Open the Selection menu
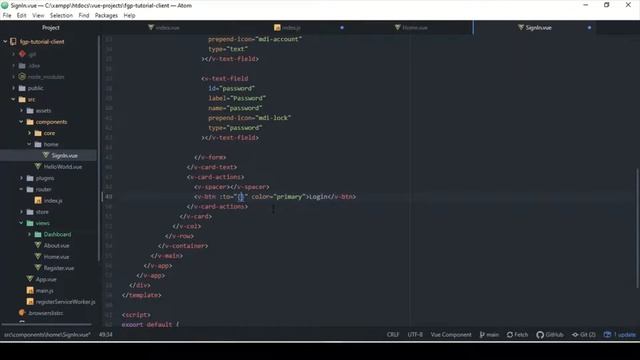Viewport: 640px width, 360px height. (x=61, y=16)
